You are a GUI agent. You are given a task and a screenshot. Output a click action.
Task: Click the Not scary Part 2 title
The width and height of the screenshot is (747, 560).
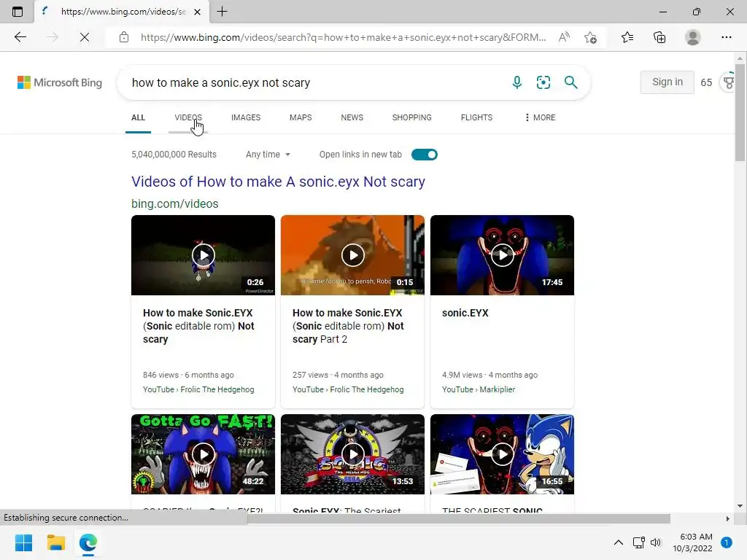[x=348, y=326]
